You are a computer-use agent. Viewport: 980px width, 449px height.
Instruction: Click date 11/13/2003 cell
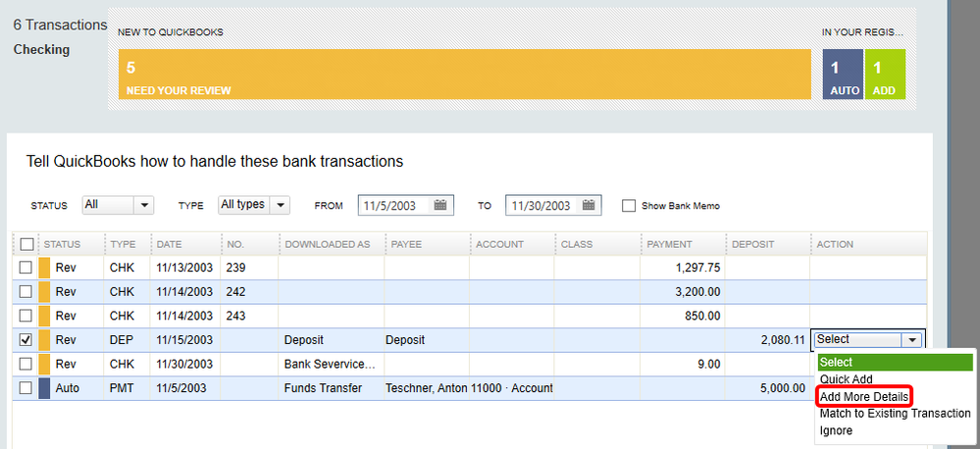coord(185,268)
